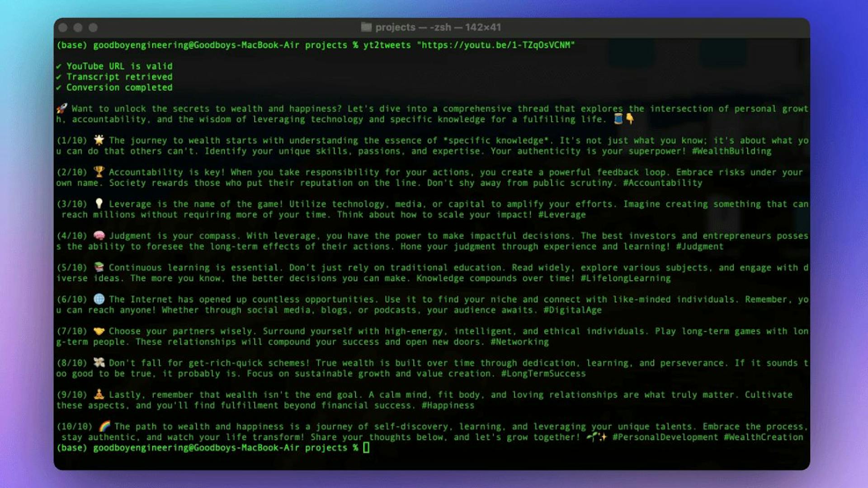
Task: Click the pointing-down hand emoji
Action: click(x=630, y=119)
